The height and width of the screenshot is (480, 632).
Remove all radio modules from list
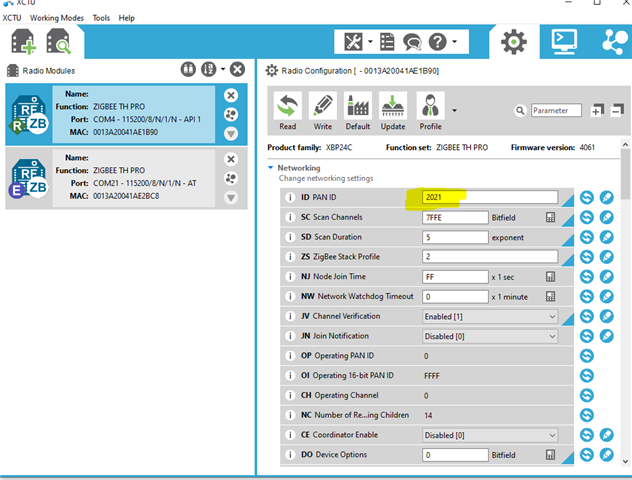237,70
